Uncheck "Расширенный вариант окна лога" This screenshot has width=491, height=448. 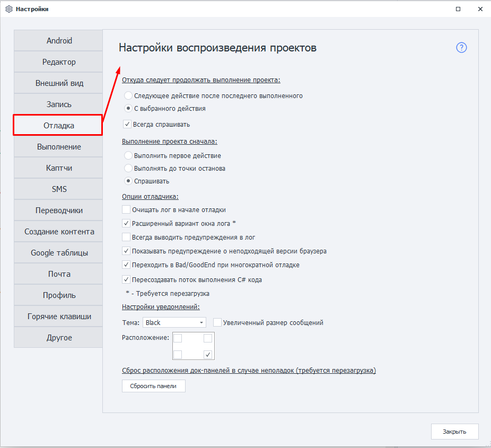126,223
